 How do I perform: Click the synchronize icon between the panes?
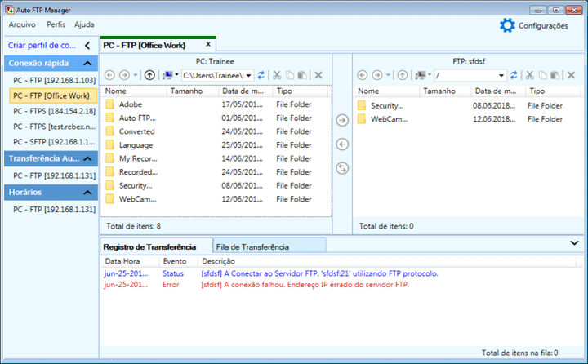(342, 168)
